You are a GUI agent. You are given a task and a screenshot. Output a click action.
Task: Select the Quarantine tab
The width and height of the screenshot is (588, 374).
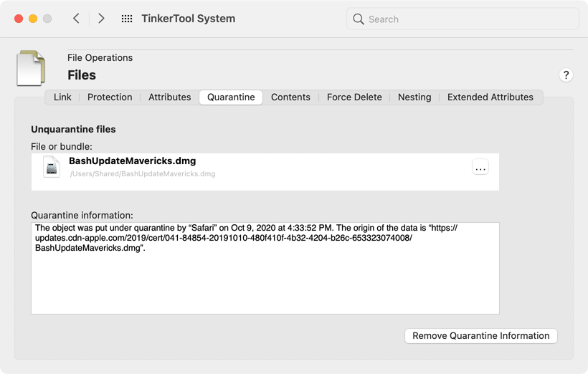tap(231, 97)
